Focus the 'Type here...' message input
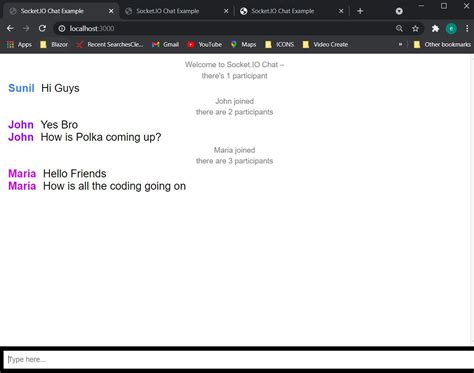This screenshot has width=474, height=373. coord(238,359)
